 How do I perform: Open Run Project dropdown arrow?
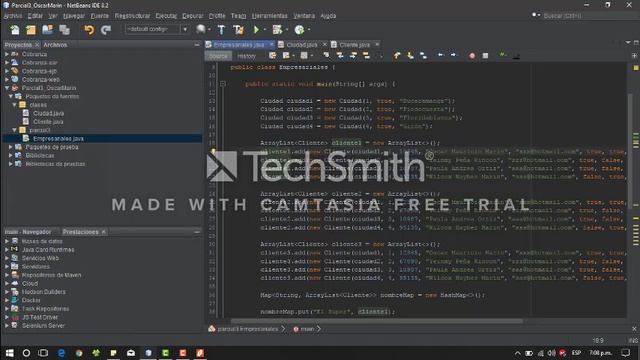click(x=264, y=29)
